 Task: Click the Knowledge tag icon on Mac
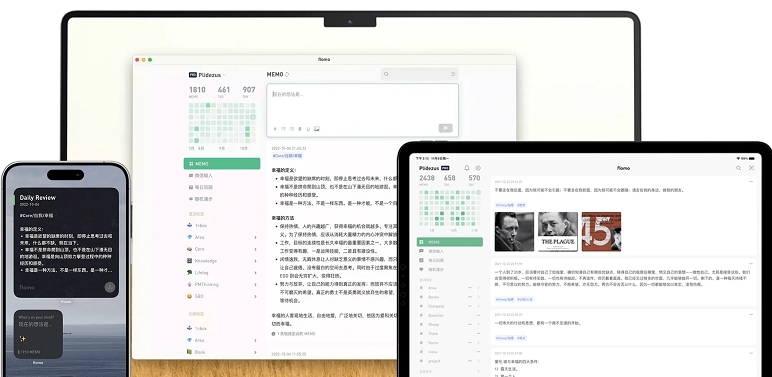click(x=190, y=261)
